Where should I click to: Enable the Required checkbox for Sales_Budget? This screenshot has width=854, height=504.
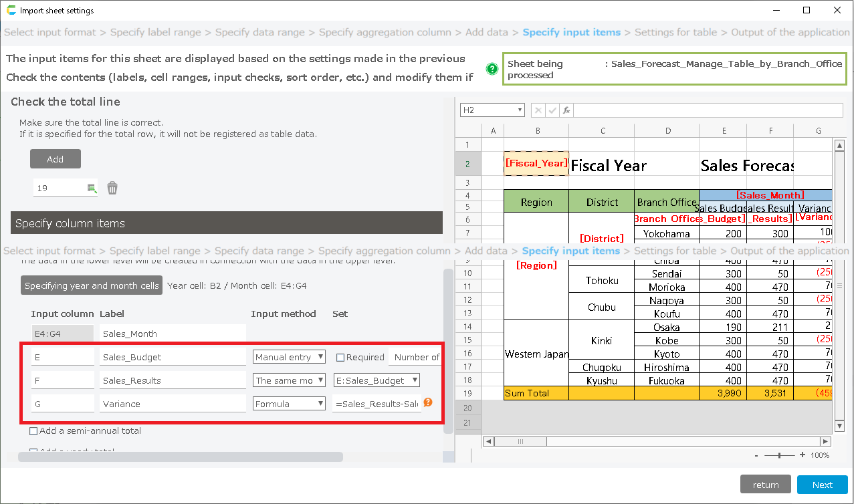click(340, 358)
